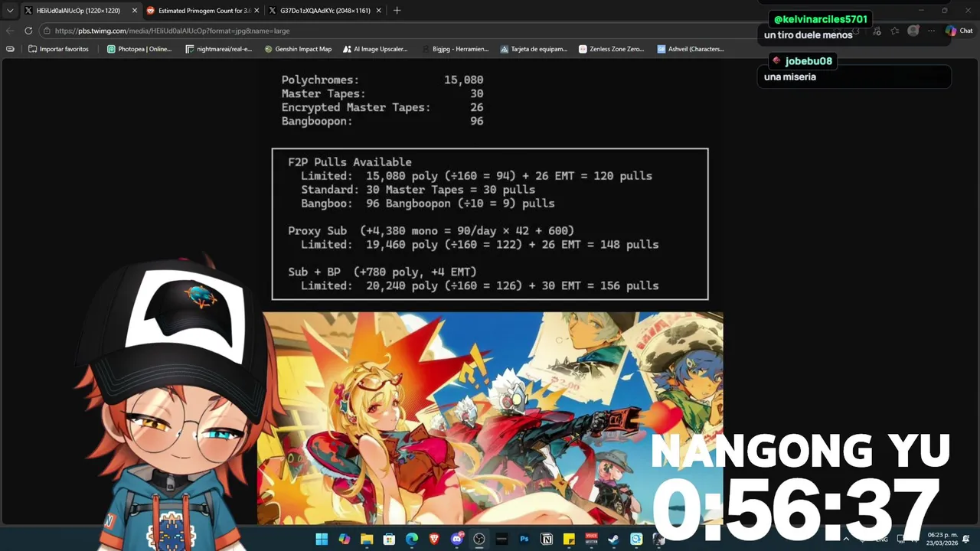The height and width of the screenshot is (551, 980).
Task: Open the Tarjeta de equipam... bookmark
Action: (x=534, y=49)
